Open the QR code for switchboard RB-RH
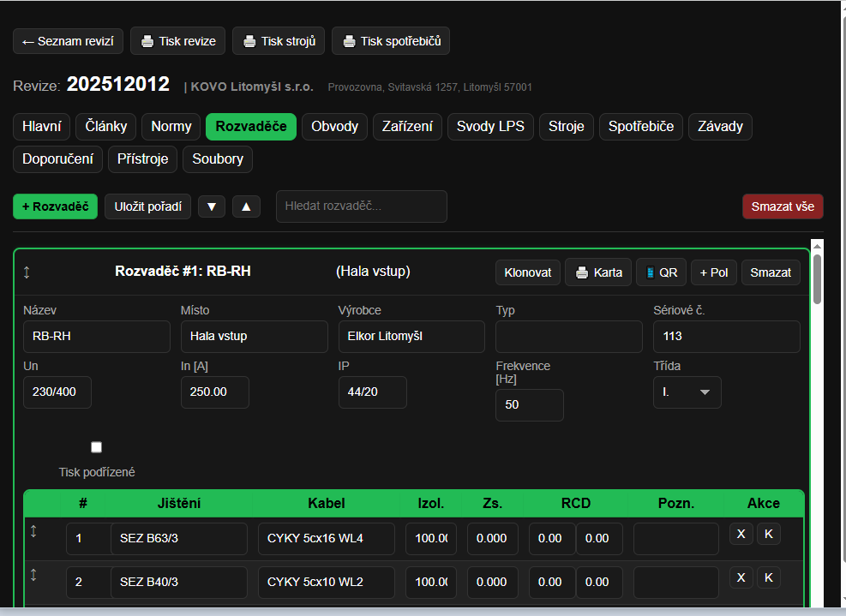 click(661, 272)
